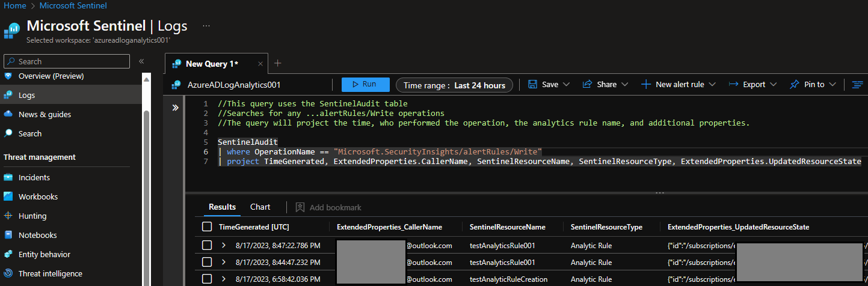Click the format query icon
The height and width of the screenshot is (286, 868).
(857, 85)
